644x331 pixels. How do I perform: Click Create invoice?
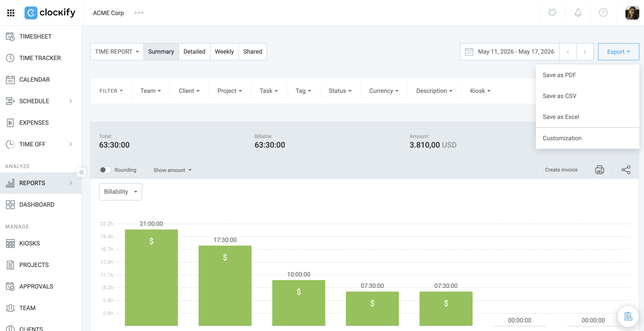pyautogui.click(x=561, y=170)
